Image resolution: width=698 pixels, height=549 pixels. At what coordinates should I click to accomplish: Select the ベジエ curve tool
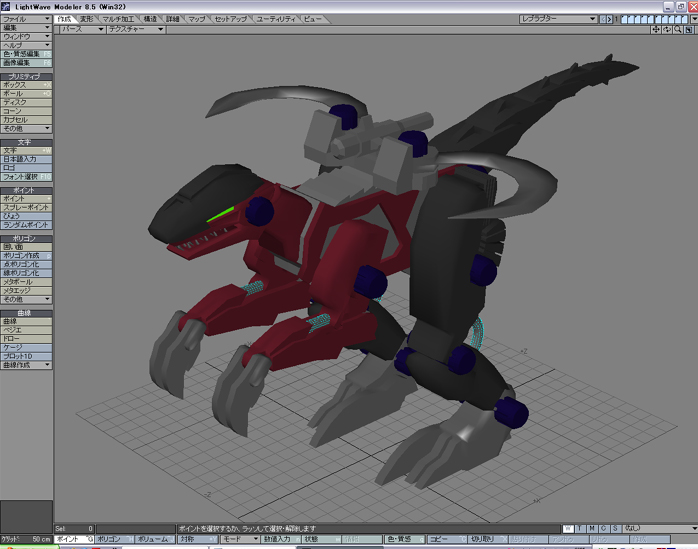(26, 330)
